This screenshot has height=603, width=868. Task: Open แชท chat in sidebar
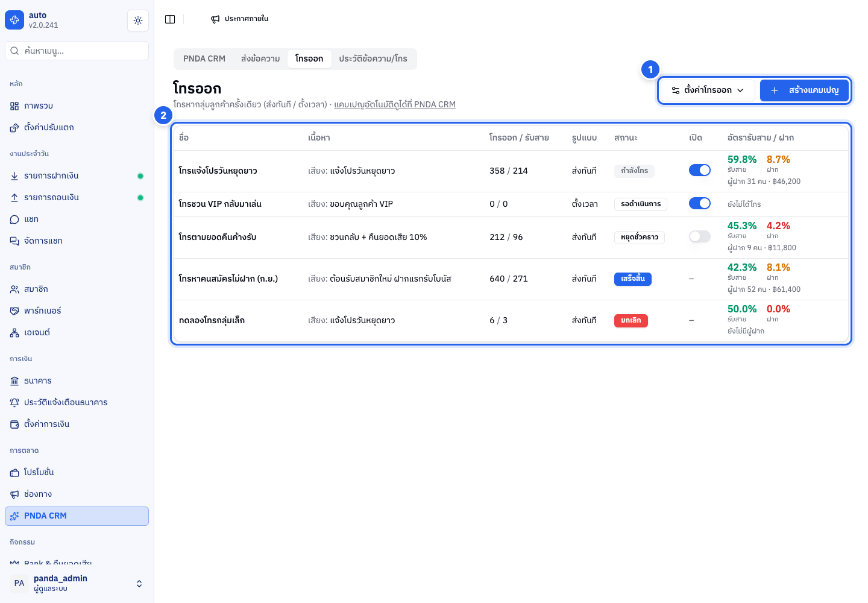77,219
